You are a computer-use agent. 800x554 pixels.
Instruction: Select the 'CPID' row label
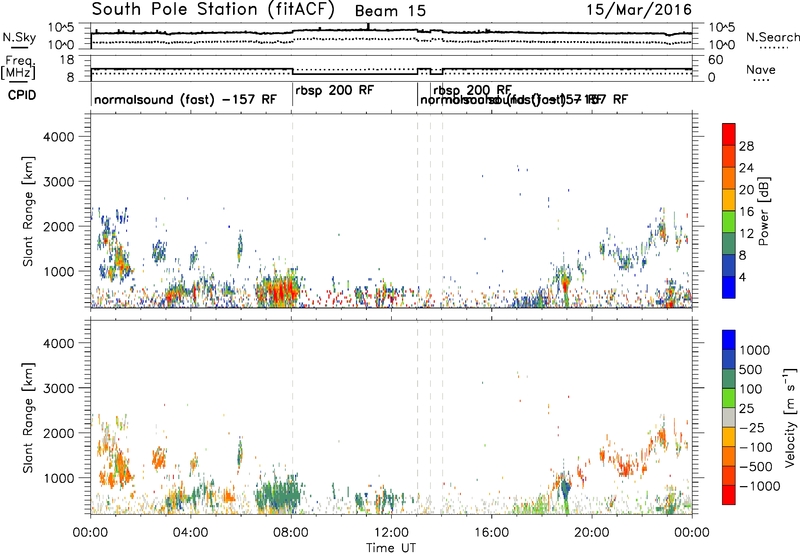pos(22,95)
